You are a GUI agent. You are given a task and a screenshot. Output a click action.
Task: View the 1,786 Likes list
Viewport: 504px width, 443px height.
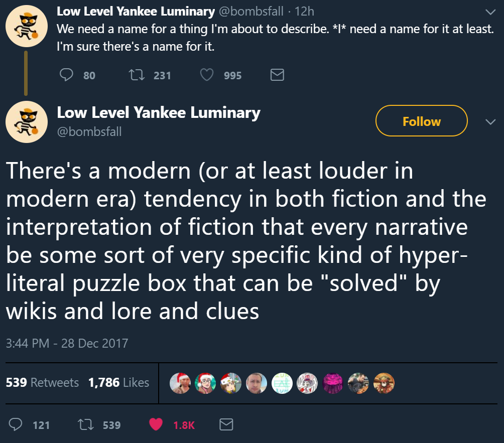[118, 383]
